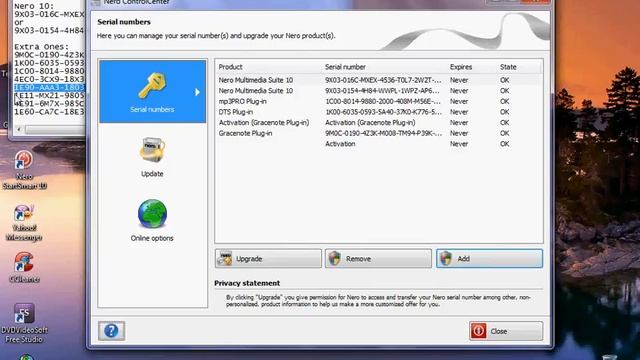Sort by the Serial number column header

click(x=345, y=67)
